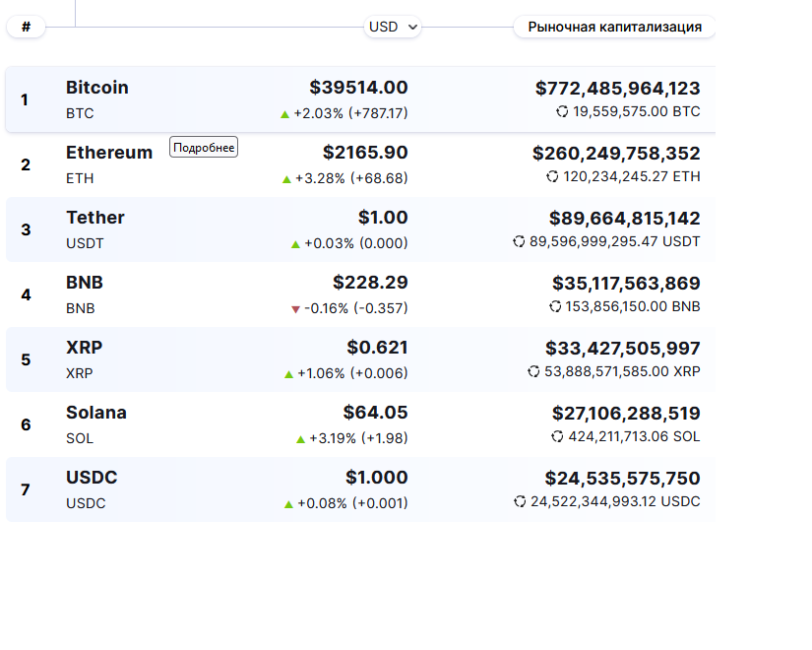Open the Bitcoin coin name link
Screen dimensions: 812x650
[x=97, y=88]
